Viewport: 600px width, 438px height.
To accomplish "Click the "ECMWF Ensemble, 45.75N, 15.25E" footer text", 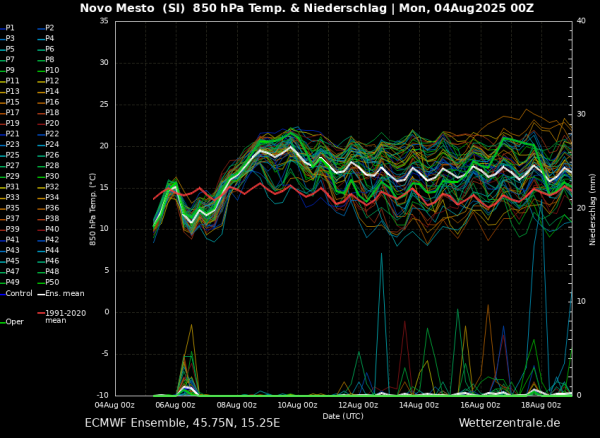I will click(x=183, y=423).
